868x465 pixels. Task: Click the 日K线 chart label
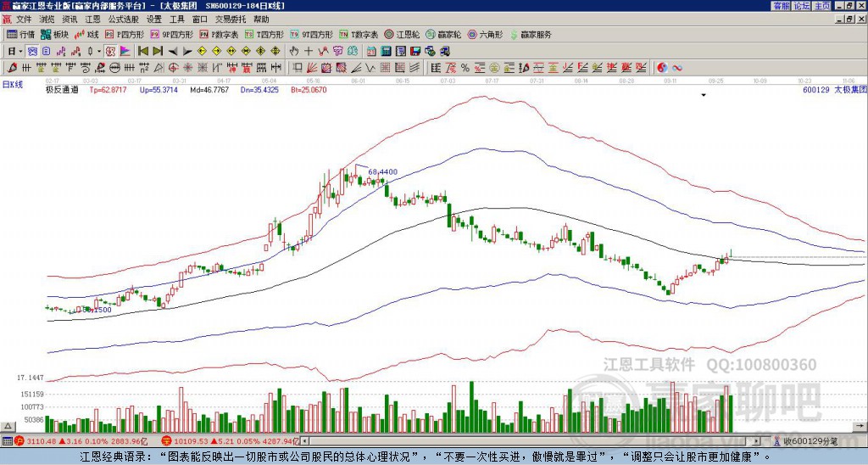pyautogui.click(x=13, y=84)
